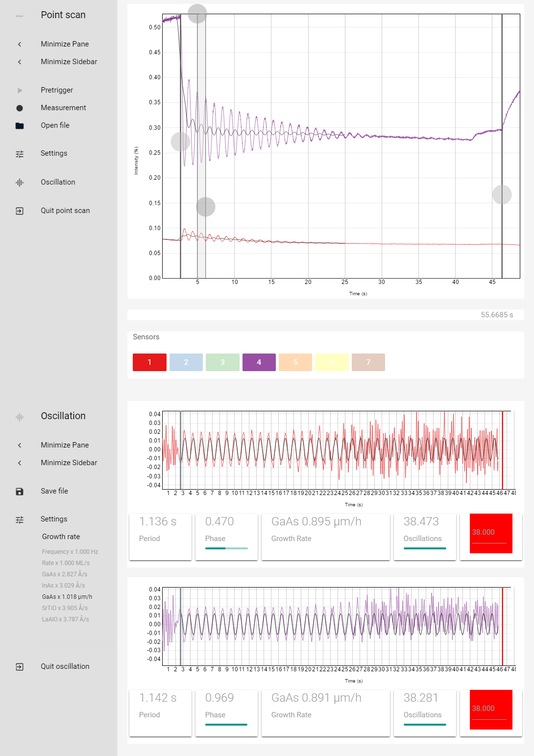Open Settings via sliders icon in Point scan
Screen dimensions: 534x756
[x=20, y=153]
